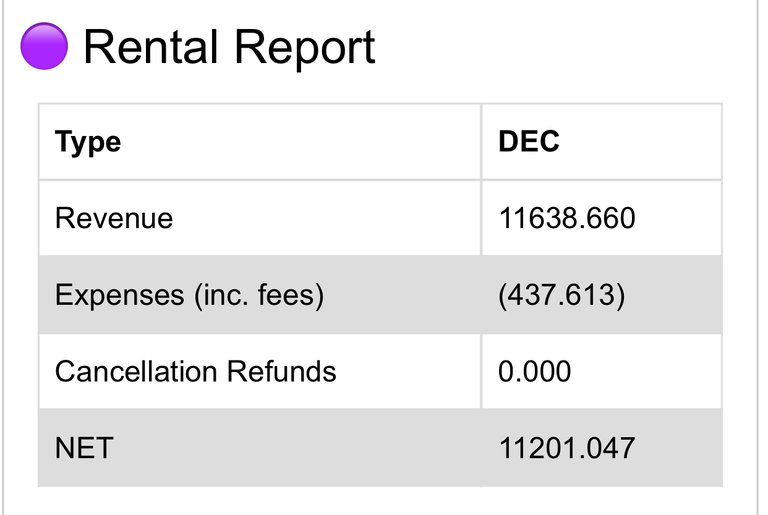
Task: Click the text (inc. fees) in Expenses row
Action: pos(259,295)
